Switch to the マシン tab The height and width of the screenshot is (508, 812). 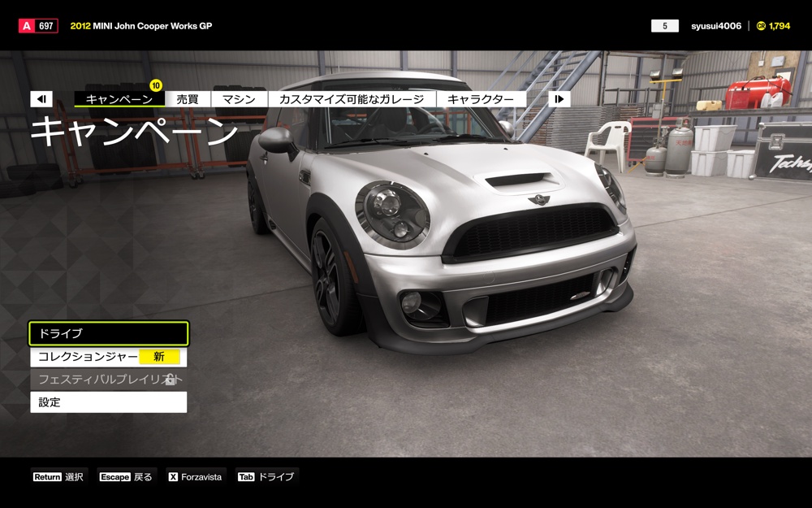(240, 99)
